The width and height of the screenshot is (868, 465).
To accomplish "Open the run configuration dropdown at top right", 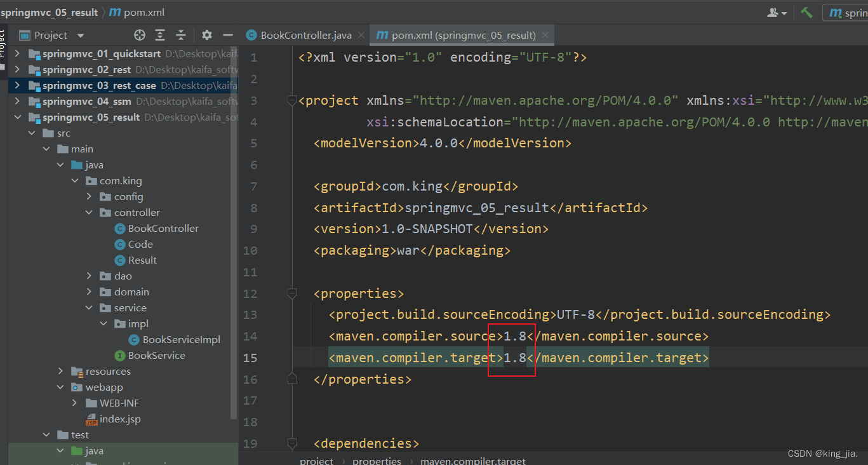I will [846, 12].
